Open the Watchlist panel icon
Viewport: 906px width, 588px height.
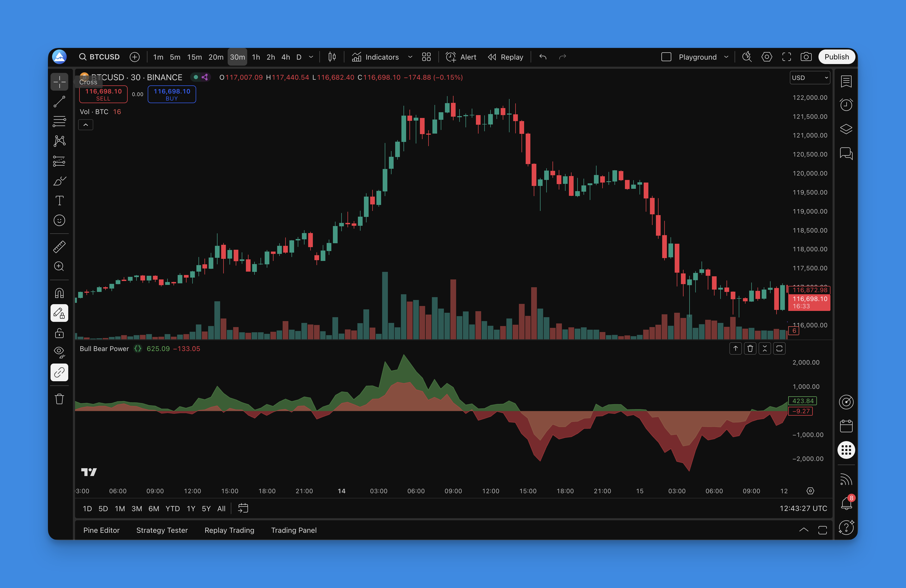click(x=846, y=81)
